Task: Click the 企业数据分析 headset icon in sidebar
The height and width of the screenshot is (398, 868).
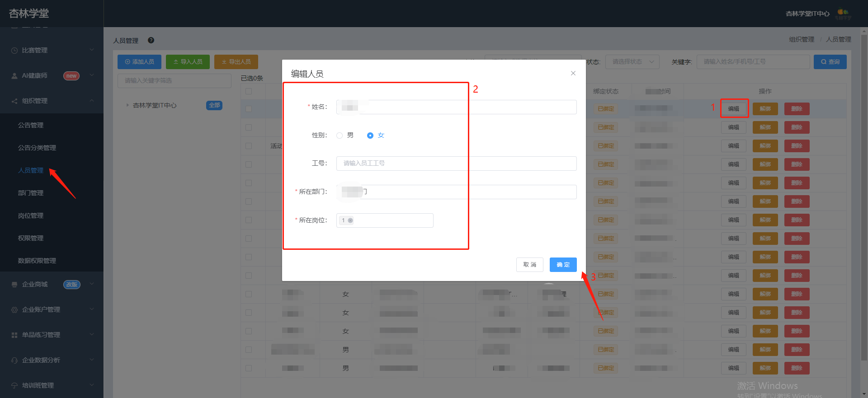Action: pos(14,360)
